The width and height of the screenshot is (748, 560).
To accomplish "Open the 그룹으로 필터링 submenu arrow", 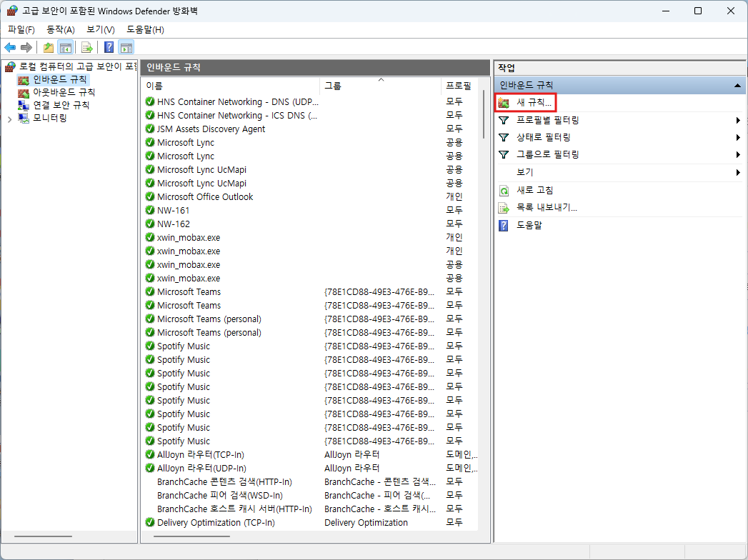I will point(738,154).
